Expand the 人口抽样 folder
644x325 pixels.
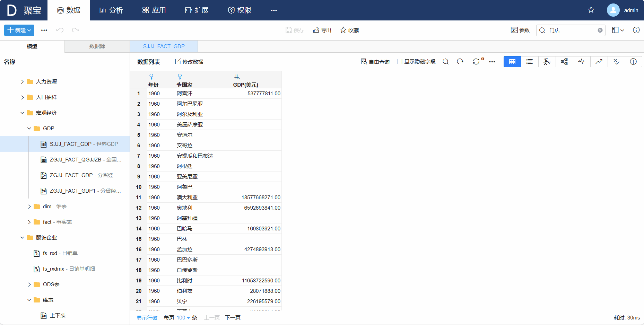22,97
